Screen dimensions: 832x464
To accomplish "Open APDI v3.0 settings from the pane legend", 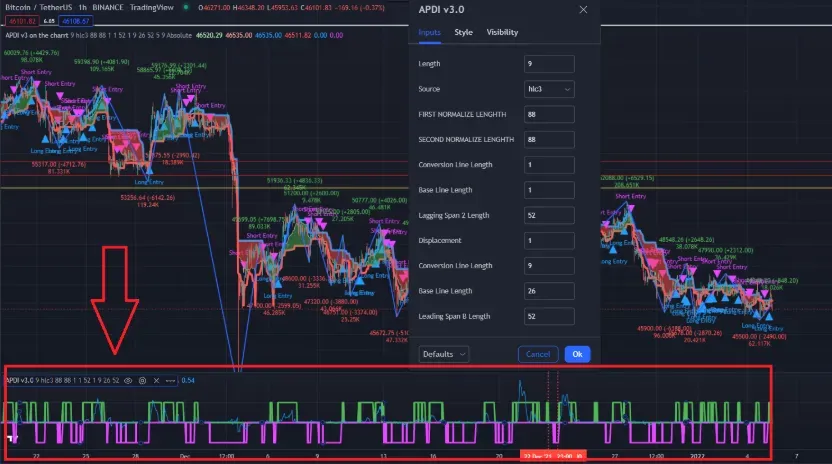I will (142, 381).
